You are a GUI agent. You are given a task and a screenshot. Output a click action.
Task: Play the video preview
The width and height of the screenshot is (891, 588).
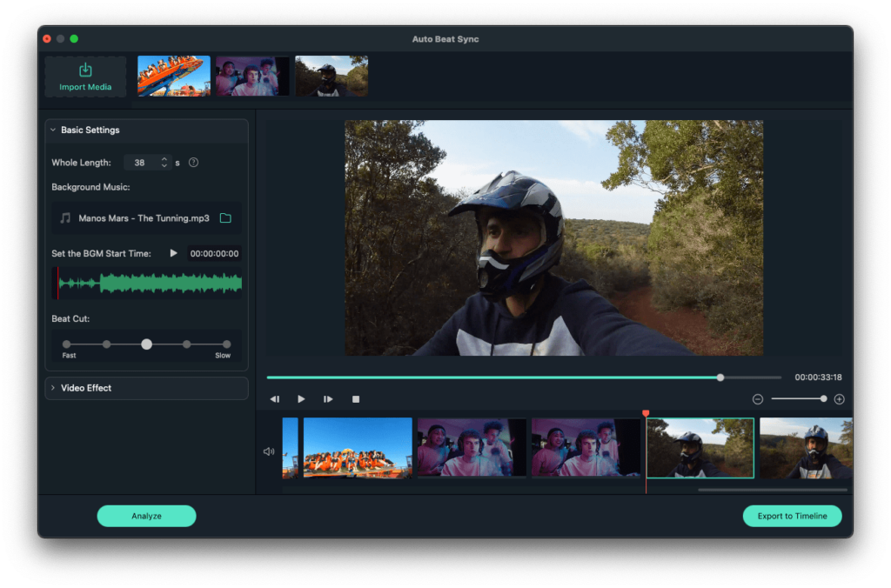(x=301, y=399)
